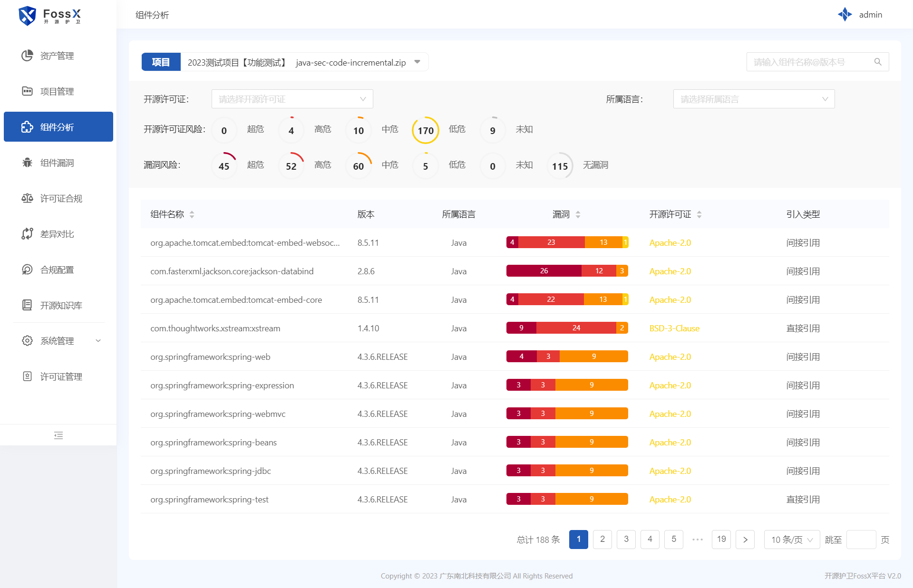The height and width of the screenshot is (588, 913).
Task: Click the 系统管理 gear icon
Action: click(27, 341)
